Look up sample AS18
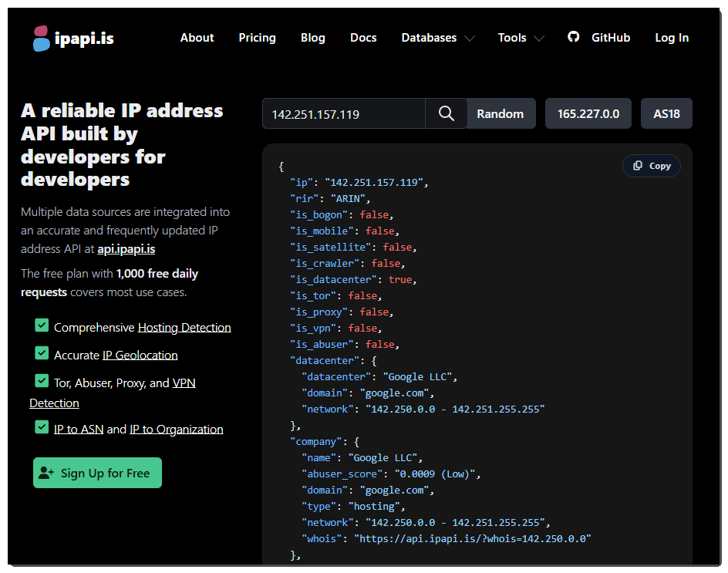The width and height of the screenshot is (728, 573). (x=666, y=113)
